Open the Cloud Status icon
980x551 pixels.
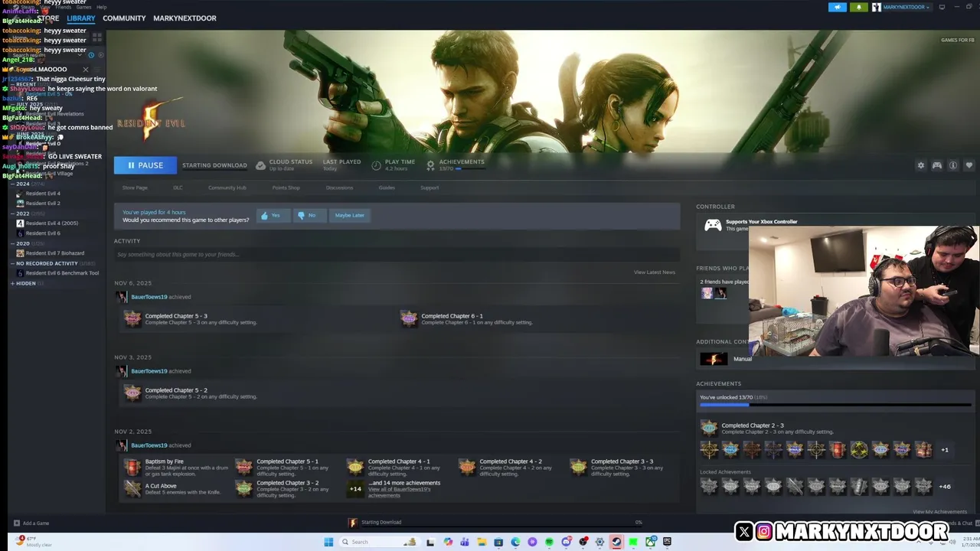point(260,165)
